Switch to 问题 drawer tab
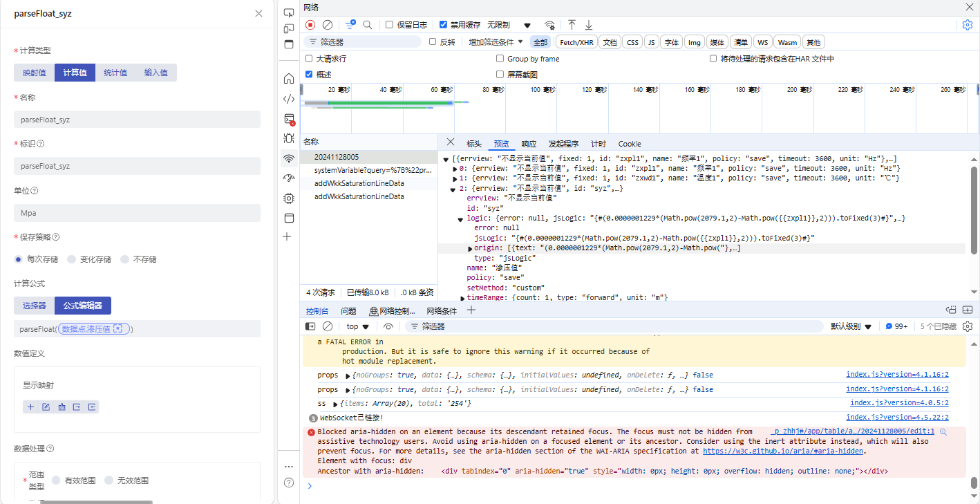The height and width of the screenshot is (504, 980). tap(348, 311)
